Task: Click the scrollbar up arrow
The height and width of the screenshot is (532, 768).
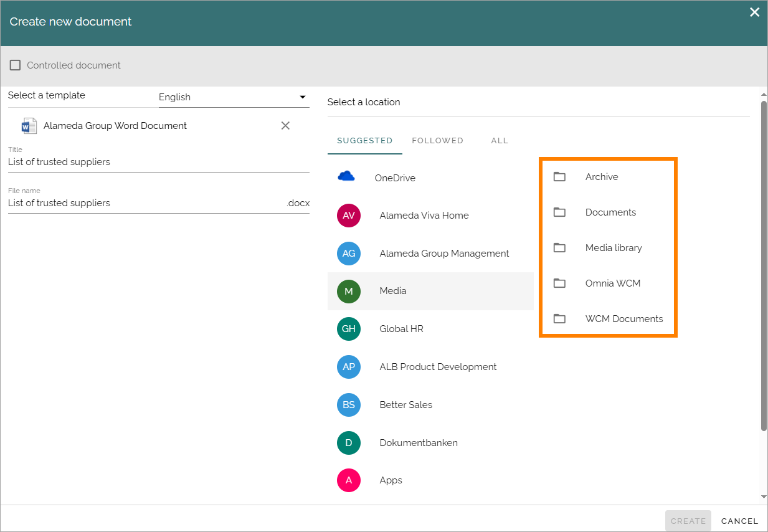Action: click(x=764, y=95)
